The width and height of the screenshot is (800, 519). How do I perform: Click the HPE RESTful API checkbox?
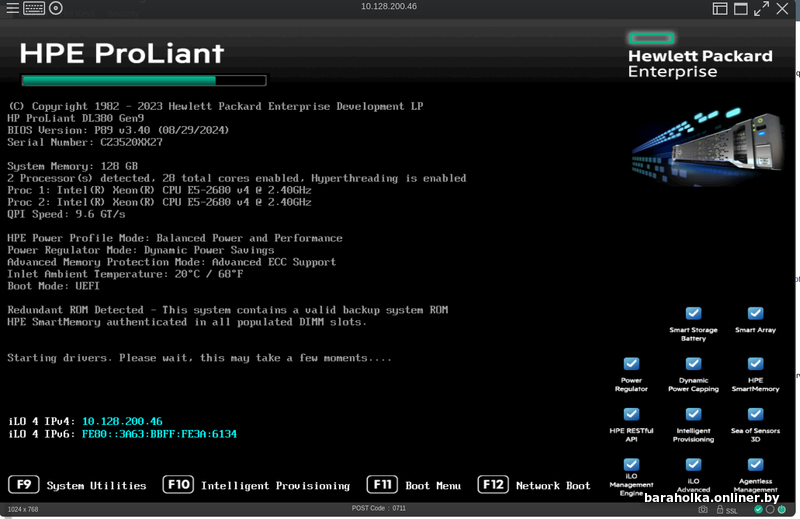coord(631,414)
